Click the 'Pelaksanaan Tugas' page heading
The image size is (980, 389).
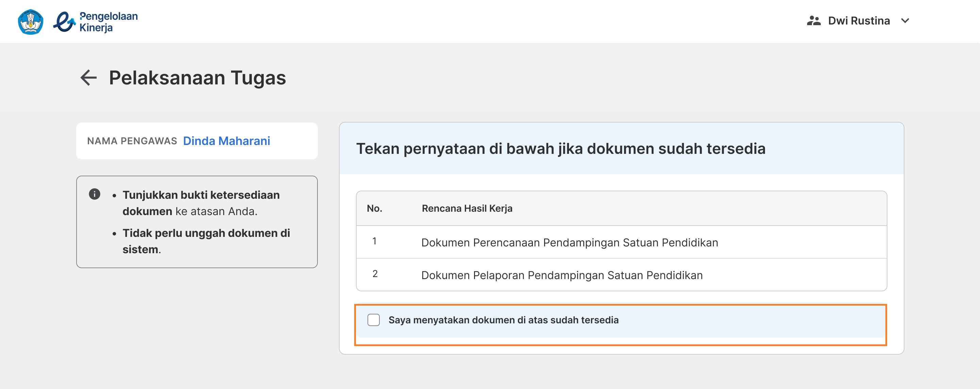pyautogui.click(x=197, y=78)
